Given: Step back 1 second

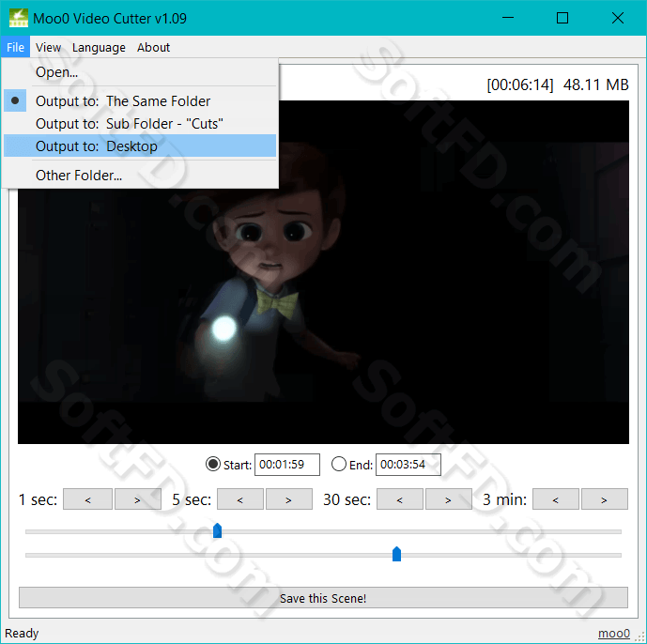Looking at the screenshot, I should [x=87, y=499].
